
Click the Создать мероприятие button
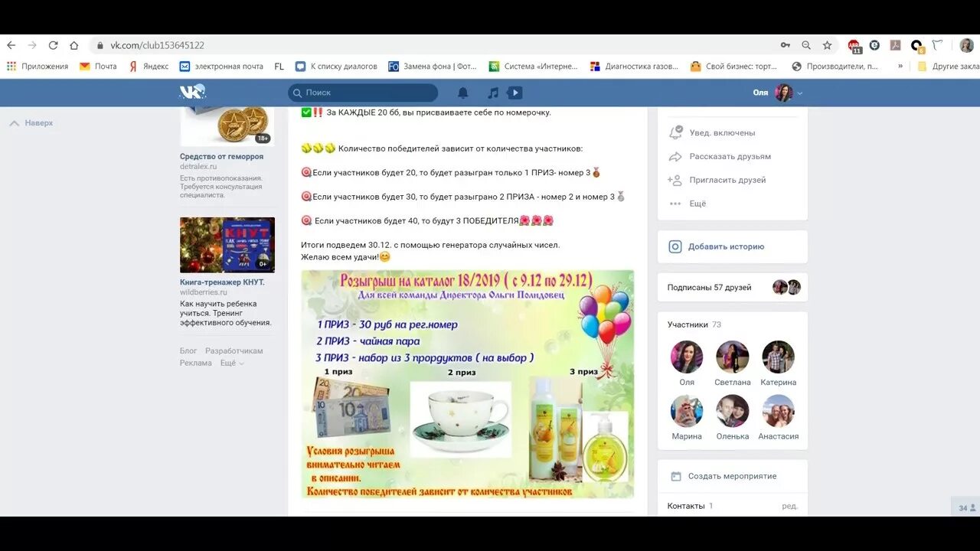click(731, 475)
